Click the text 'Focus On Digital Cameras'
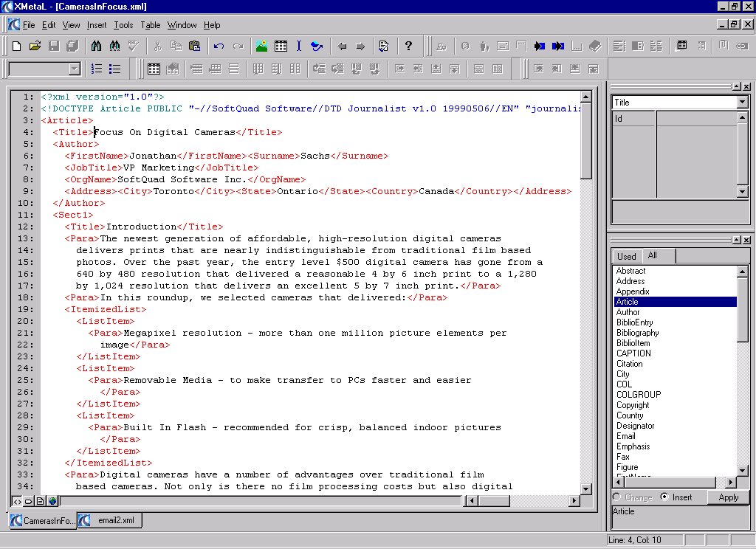756x549 pixels. [x=165, y=132]
